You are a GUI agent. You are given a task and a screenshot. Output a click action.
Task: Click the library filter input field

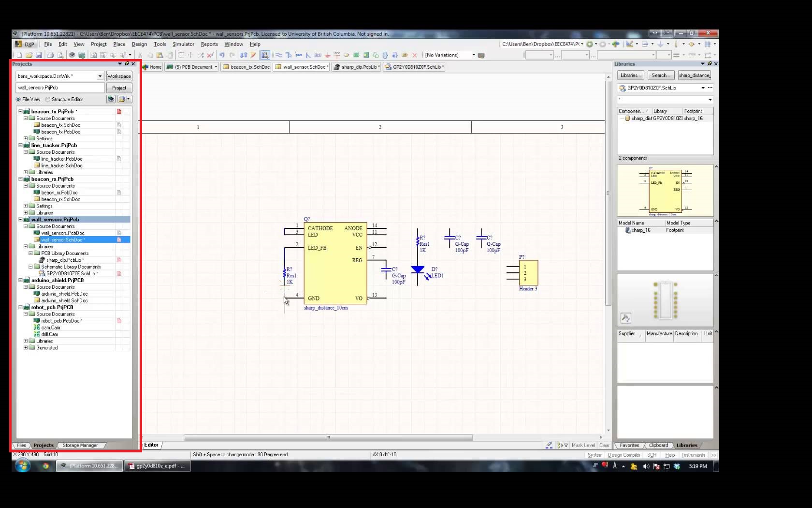[665, 99]
